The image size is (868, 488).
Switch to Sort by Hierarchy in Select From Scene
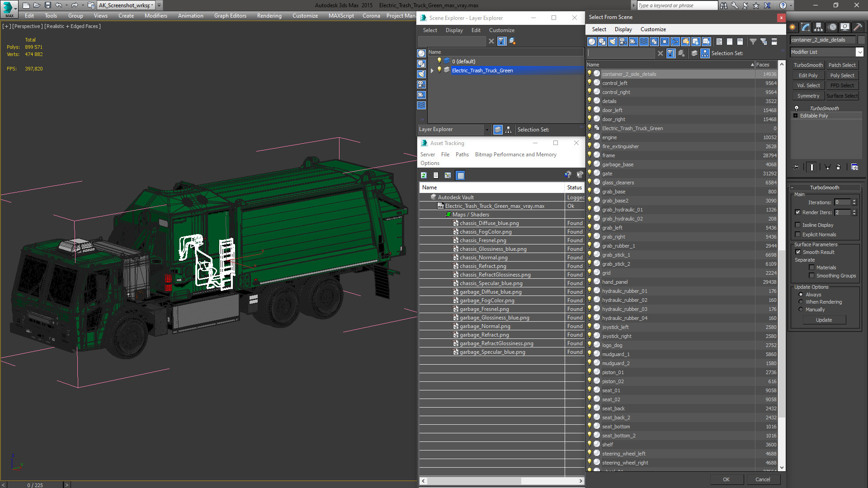[705, 53]
